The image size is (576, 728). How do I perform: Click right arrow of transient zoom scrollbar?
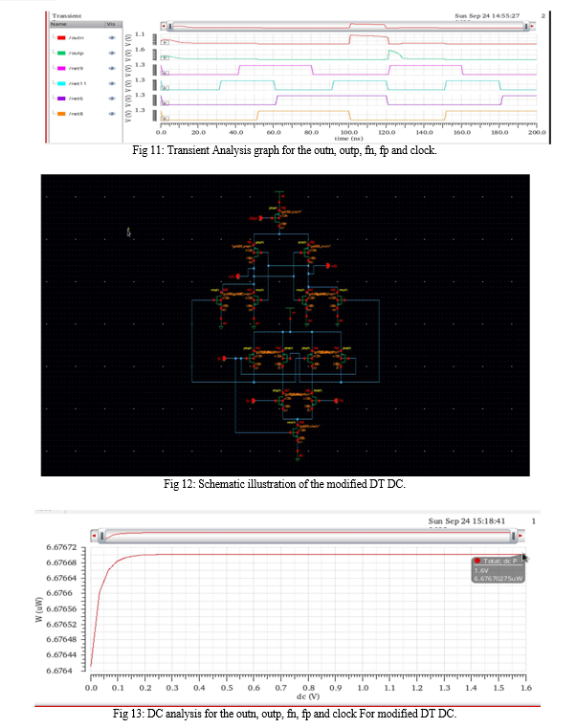pyautogui.click(x=532, y=27)
